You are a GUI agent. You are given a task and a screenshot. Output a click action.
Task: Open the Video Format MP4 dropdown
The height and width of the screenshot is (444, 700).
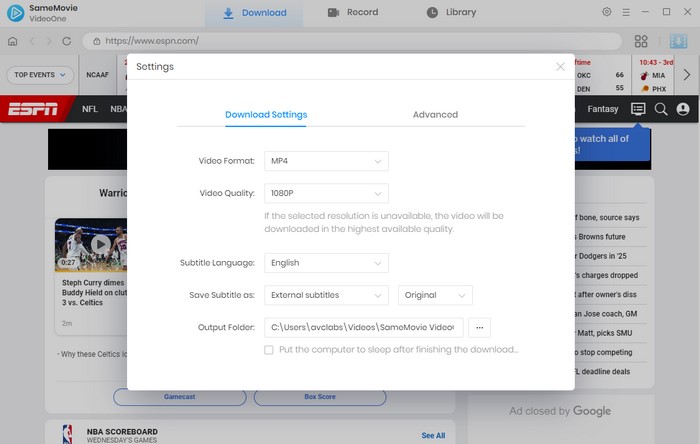coord(326,161)
